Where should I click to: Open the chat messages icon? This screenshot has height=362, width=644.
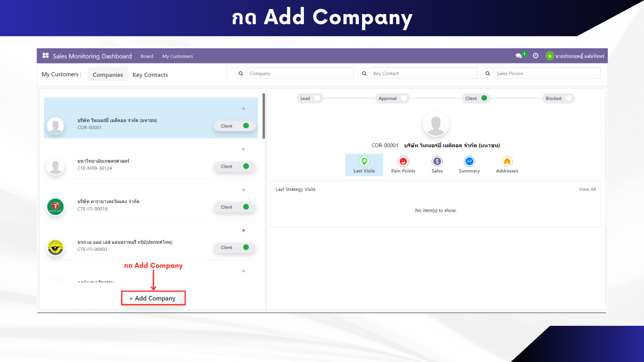tap(519, 56)
